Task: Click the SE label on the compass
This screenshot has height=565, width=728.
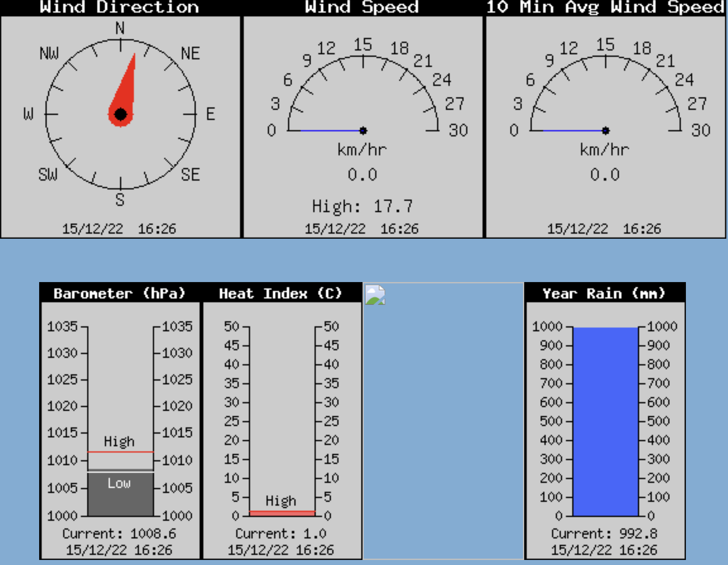Action: 190,174
